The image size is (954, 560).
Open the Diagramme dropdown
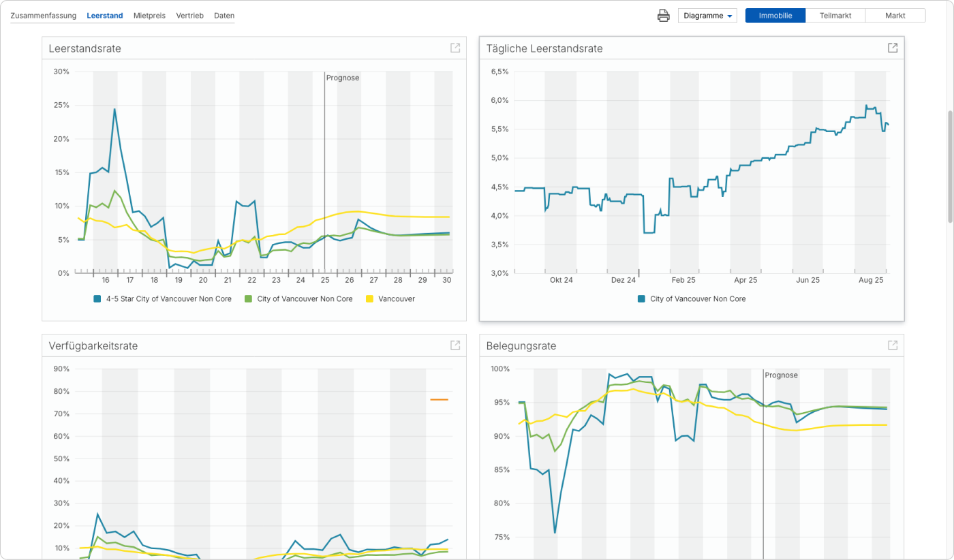point(707,16)
